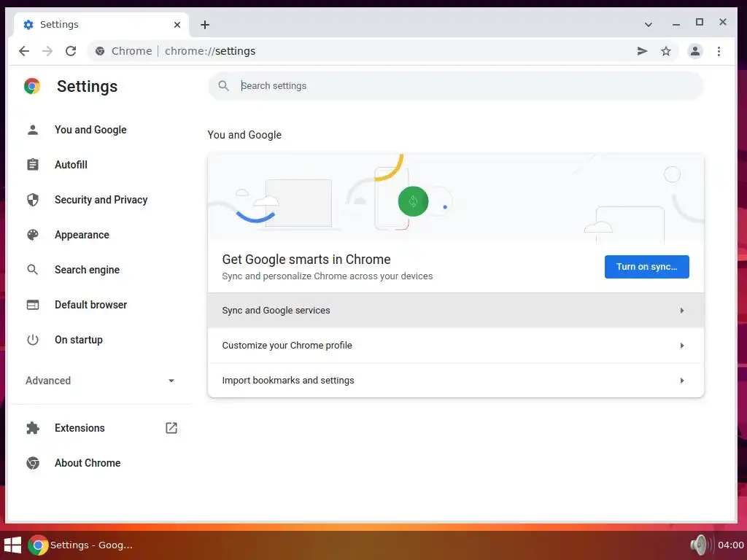Image resolution: width=747 pixels, height=560 pixels.
Task: Expand the Advanced section
Action: (x=100, y=381)
